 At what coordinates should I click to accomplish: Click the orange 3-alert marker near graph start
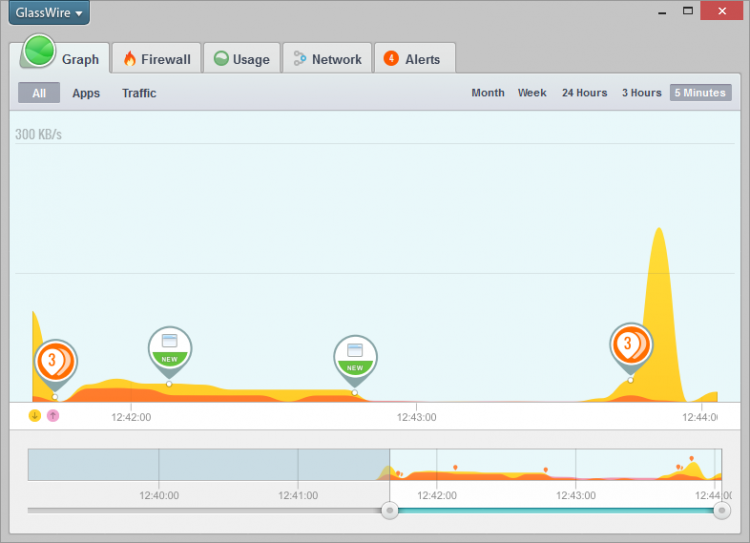pyautogui.click(x=55, y=364)
